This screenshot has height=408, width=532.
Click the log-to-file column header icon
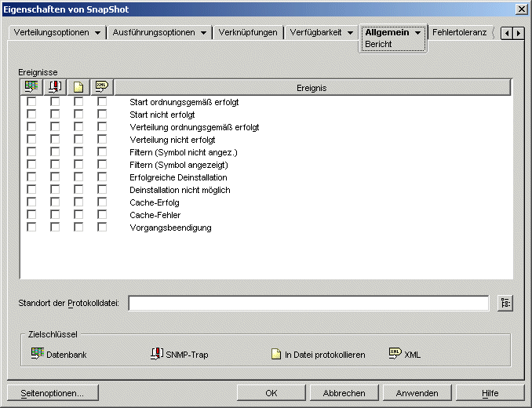[78, 87]
